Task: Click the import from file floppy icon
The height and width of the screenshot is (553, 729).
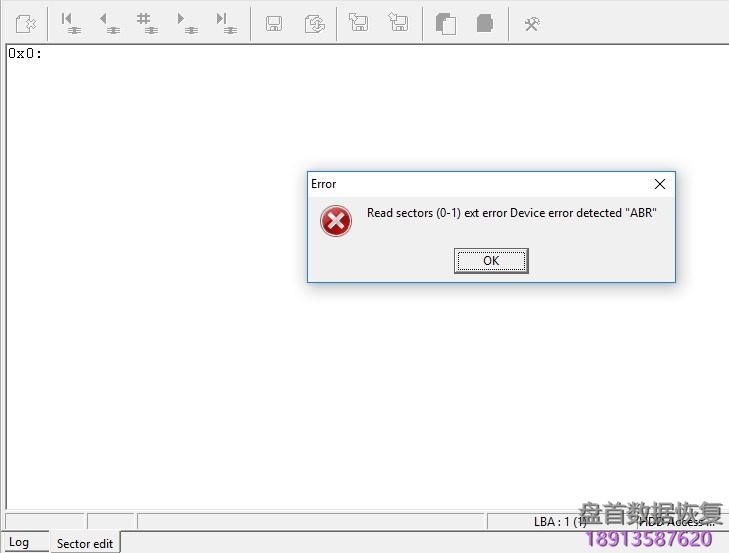Action: [398, 22]
